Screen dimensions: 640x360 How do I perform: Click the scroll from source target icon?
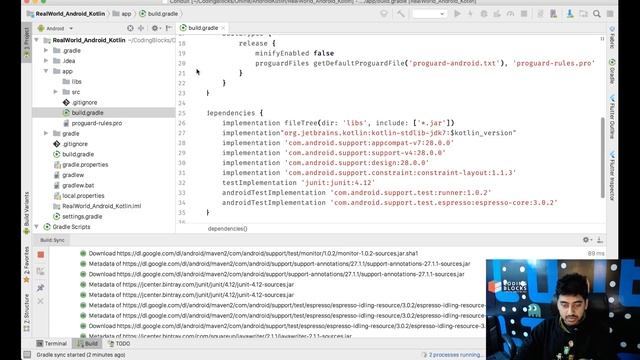(x=130, y=28)
